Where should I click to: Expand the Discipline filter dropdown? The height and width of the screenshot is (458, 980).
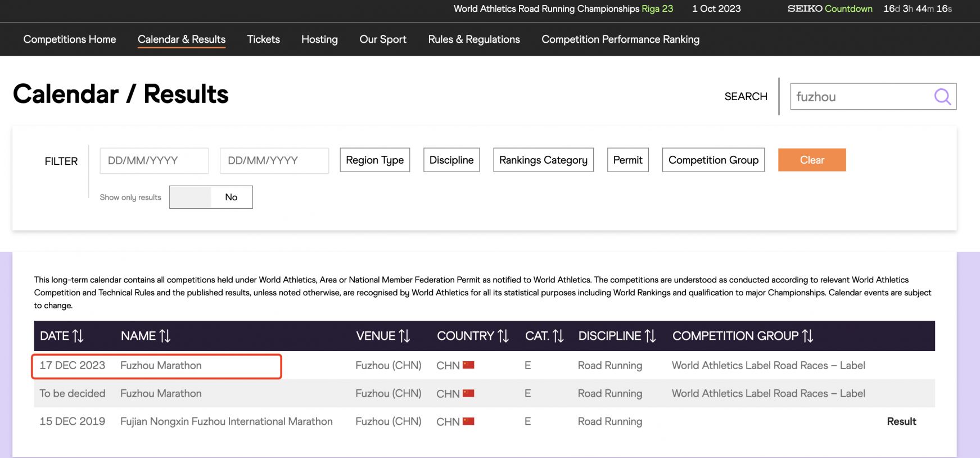[451, 160]
